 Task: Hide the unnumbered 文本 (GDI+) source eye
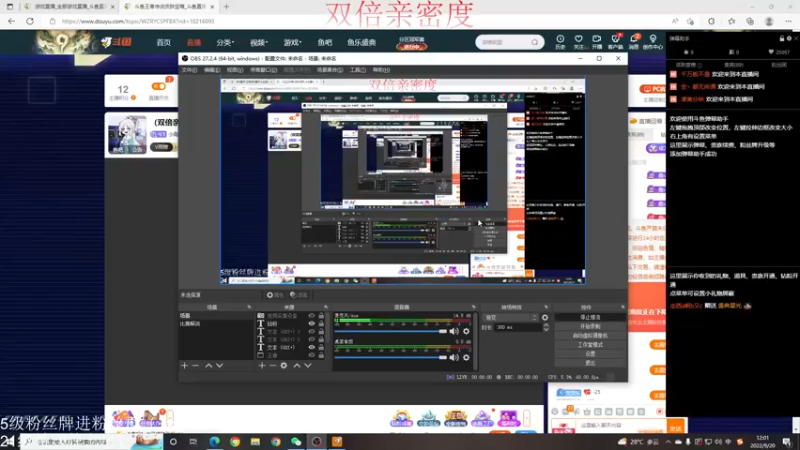tap(311, 347)
